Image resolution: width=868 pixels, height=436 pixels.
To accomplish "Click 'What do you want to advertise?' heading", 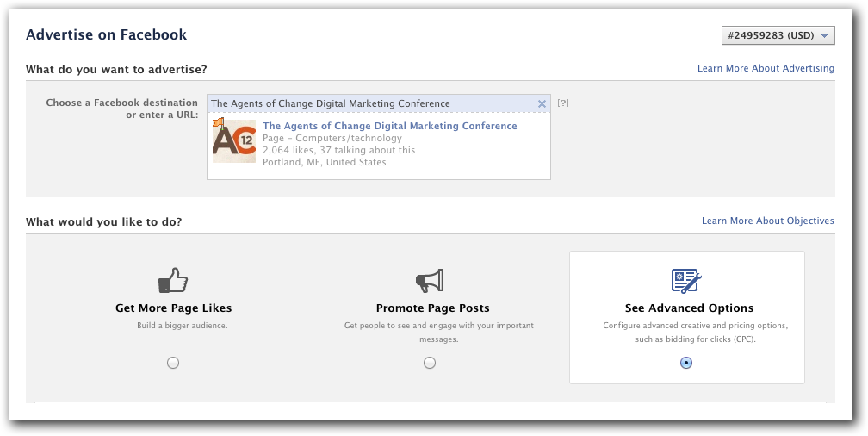I will pos(116,69).
